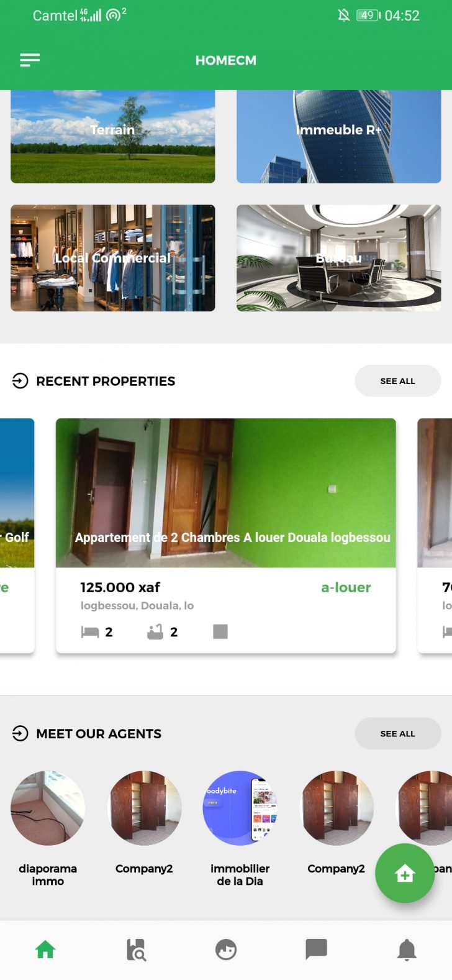The image size is (452, 980).
Task: Click arrow icon beside Meet Our Agents
Action: tap(20, 734)
